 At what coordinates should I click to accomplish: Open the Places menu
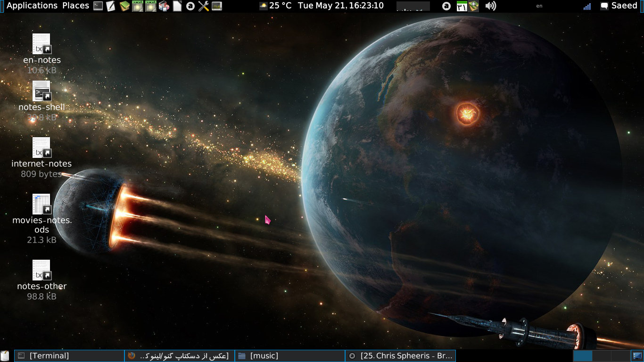[x=76, y=6]
